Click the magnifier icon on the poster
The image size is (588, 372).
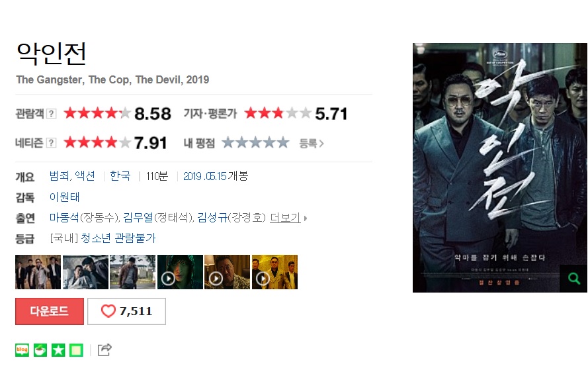point(573,279)
